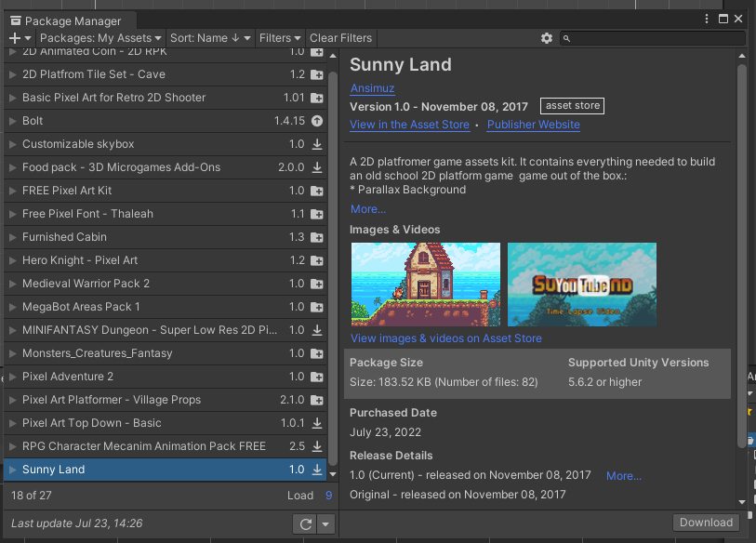Click import icon for Monsters_Creatures_Fantasy

point(317,353)
